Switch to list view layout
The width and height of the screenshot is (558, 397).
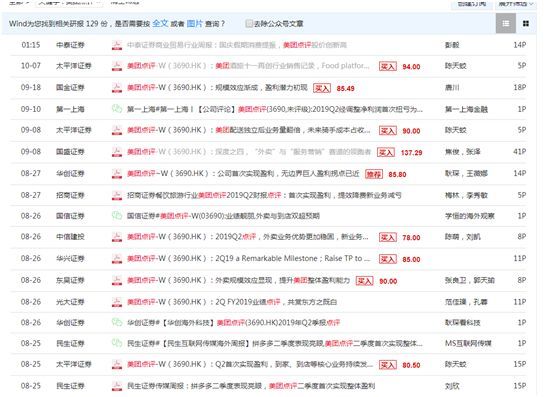pos(505,23)
